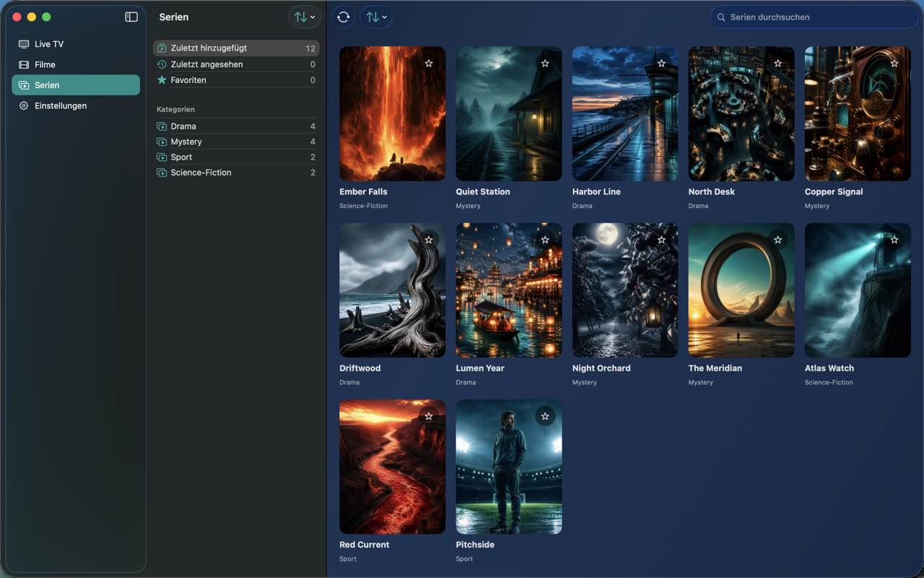Open Lumen Year poster
The image size is (924, 578).
coord(509,290)
